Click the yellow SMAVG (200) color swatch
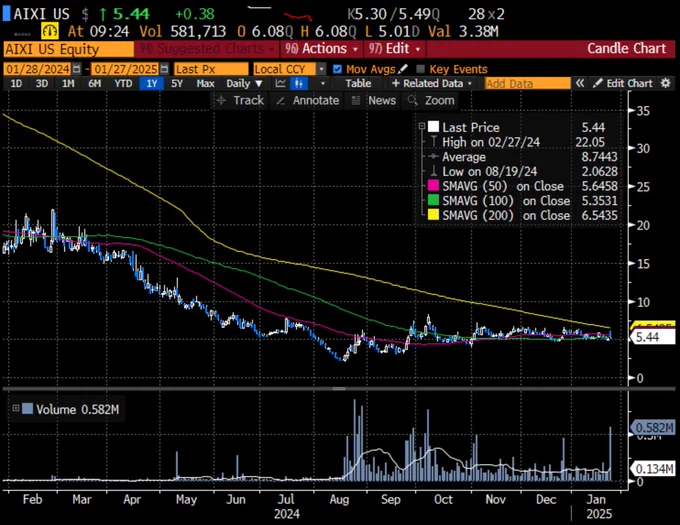680x525 pixels. coord(433,215)
